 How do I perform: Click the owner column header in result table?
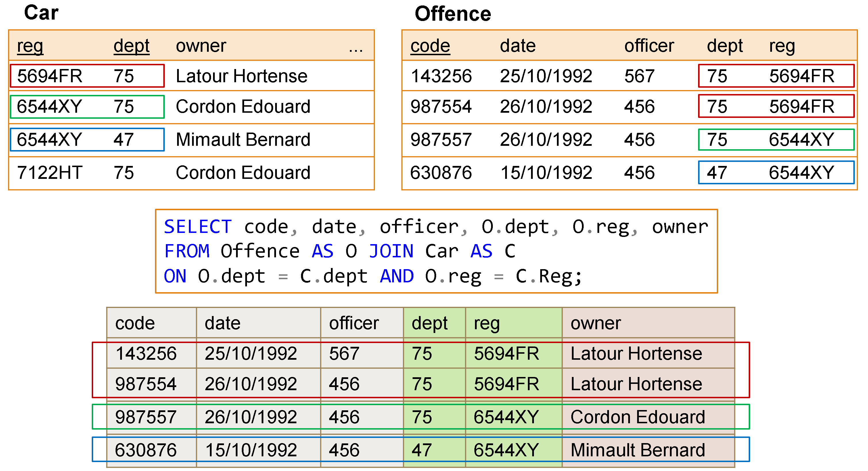(595, 323)
